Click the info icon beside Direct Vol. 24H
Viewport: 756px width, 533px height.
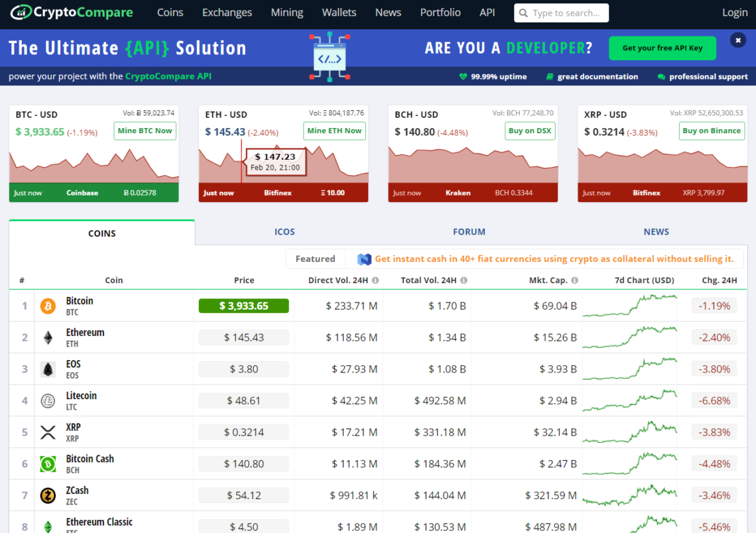pyautogui.click(x=375, y=280)
